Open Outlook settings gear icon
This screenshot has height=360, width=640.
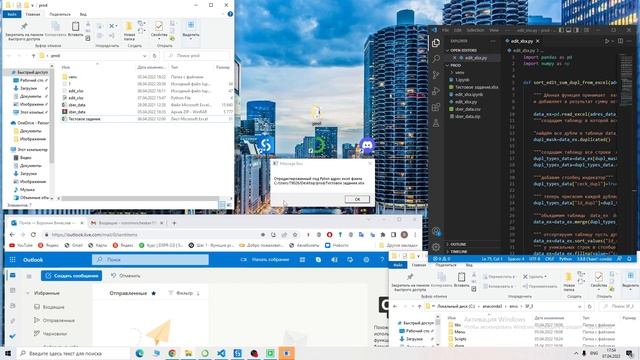point(366,260)
